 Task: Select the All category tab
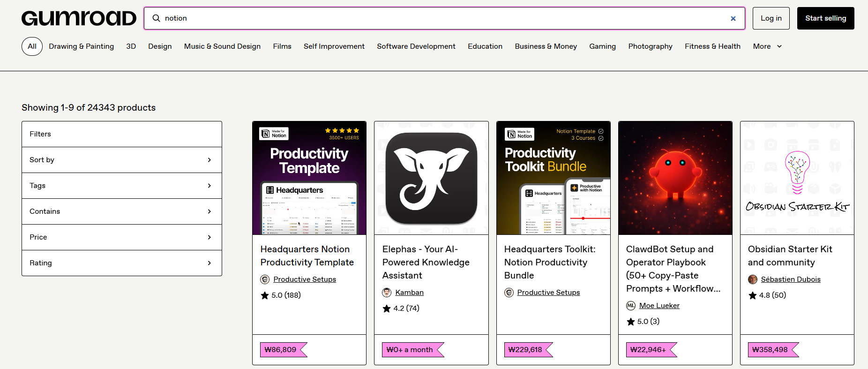(x=32, y=46)
